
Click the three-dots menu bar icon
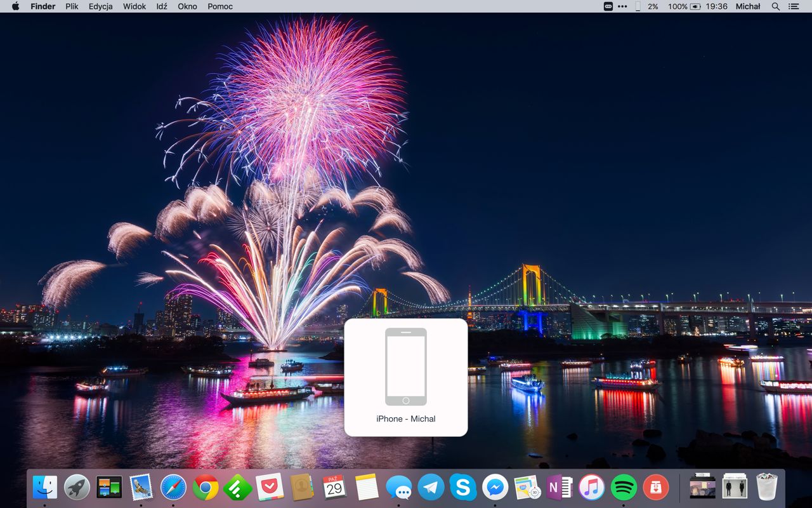[622, 6]
